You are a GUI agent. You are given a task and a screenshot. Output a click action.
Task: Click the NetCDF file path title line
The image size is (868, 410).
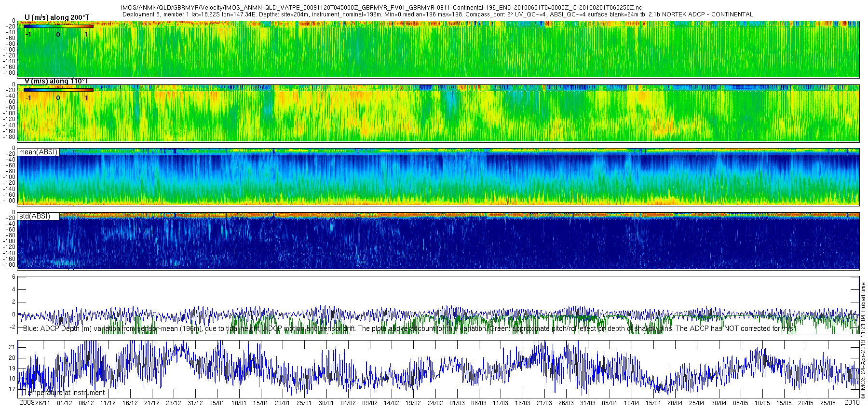point(381,8)
